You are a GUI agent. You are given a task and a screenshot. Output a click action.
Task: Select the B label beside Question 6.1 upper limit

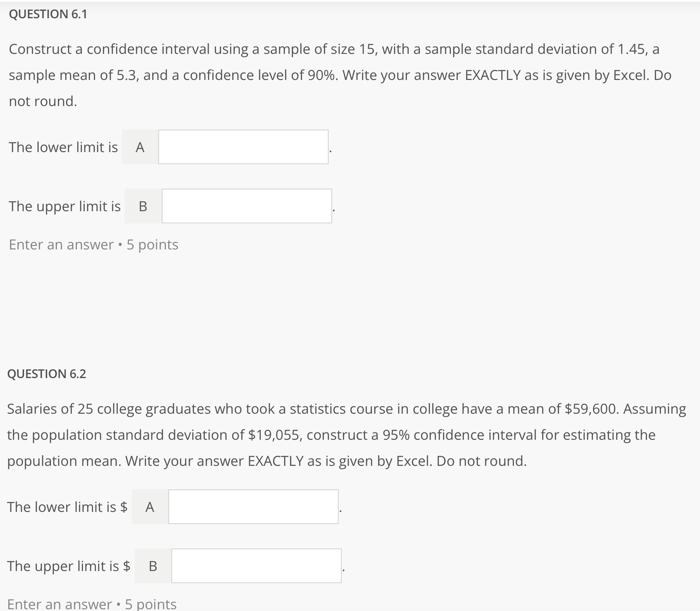point(142,206)
